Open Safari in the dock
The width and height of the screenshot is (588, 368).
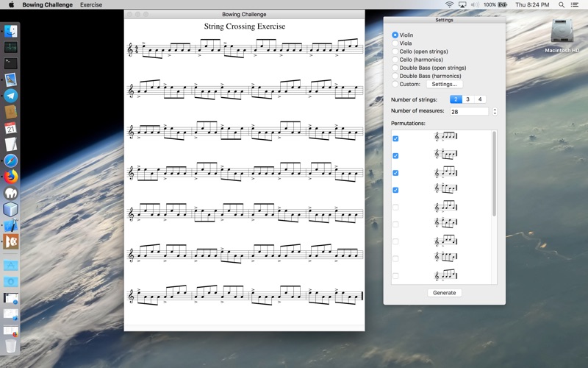point(10,160)
